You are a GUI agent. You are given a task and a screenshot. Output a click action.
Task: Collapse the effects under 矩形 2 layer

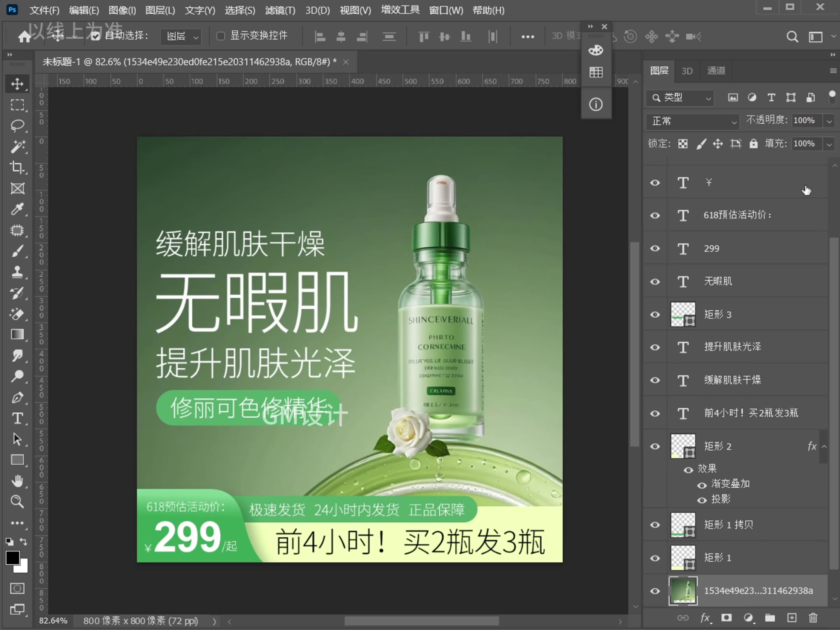[x=824, y=446]
